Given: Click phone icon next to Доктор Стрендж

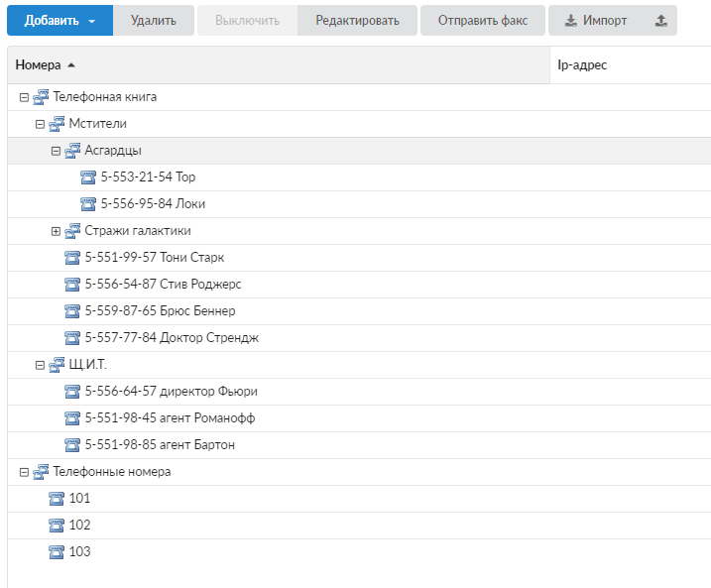Looking at the screenshot, I should click(x=72, y=338).
